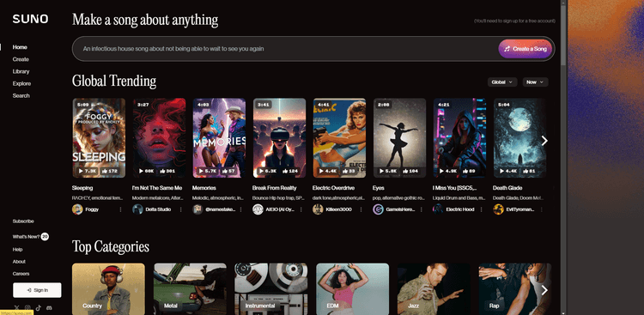Open Suno's X (Twitter) social link

pyautogui.click(x=17, y=307)
